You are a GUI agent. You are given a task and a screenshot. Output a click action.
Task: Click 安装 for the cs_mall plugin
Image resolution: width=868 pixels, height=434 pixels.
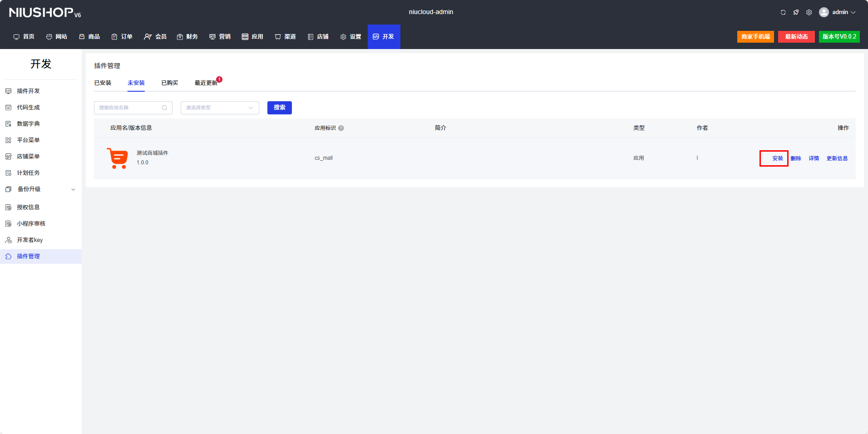[x=777, y=158]
